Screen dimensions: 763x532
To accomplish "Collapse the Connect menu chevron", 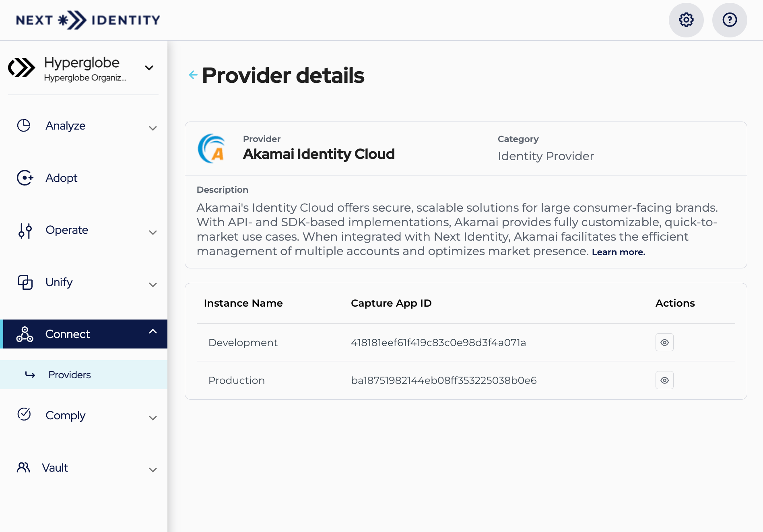I will point(153,332).
